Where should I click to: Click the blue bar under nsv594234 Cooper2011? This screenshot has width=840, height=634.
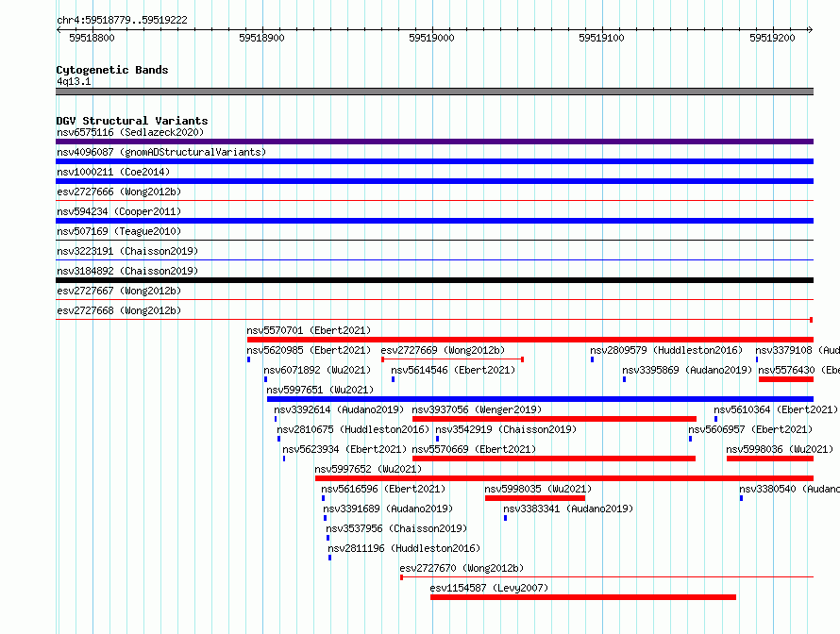[x=434, y=221]
